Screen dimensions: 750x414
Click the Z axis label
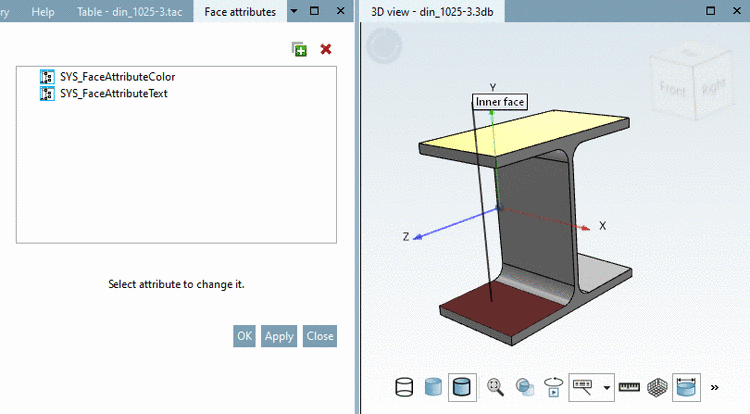tap(406, 237)
